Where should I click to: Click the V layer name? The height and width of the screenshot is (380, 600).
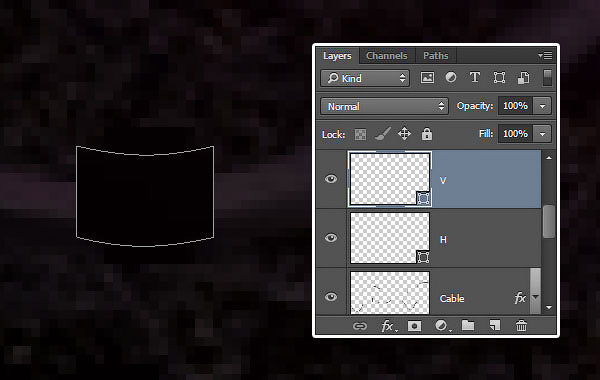pos(443,181)
